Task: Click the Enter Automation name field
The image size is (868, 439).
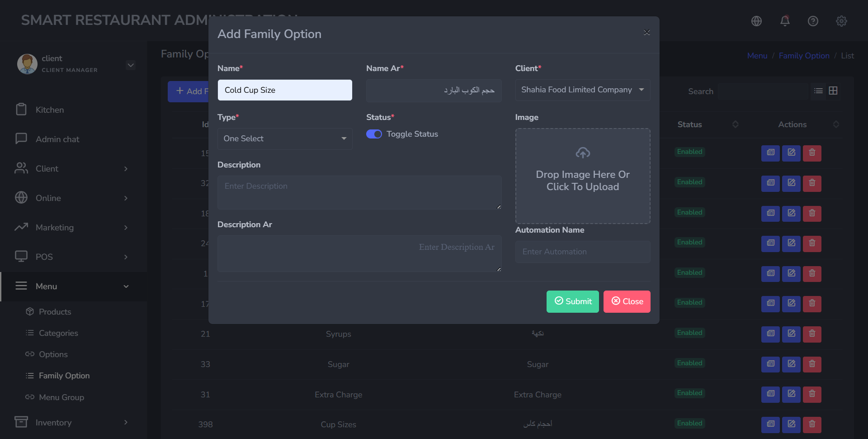Action: [x=583, y=252]
